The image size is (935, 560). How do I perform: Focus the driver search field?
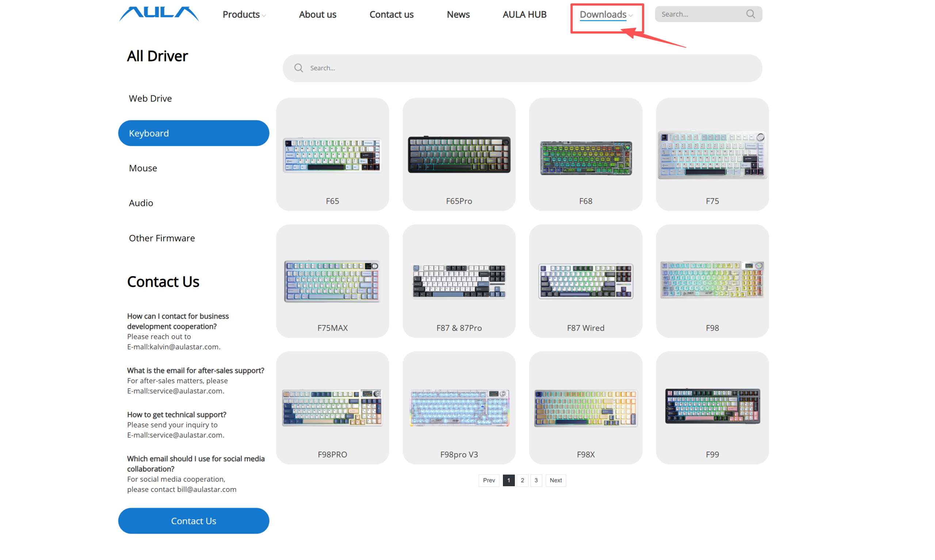(522, 68)
